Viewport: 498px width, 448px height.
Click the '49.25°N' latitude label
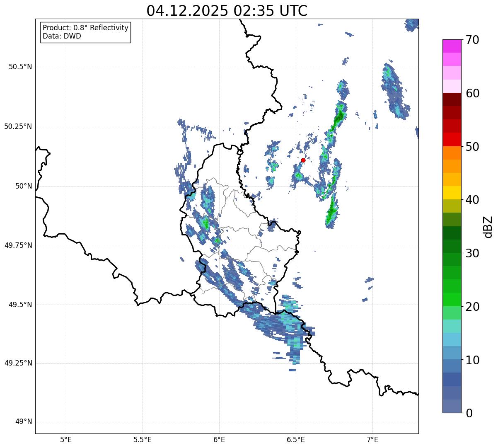coord(18,363)
